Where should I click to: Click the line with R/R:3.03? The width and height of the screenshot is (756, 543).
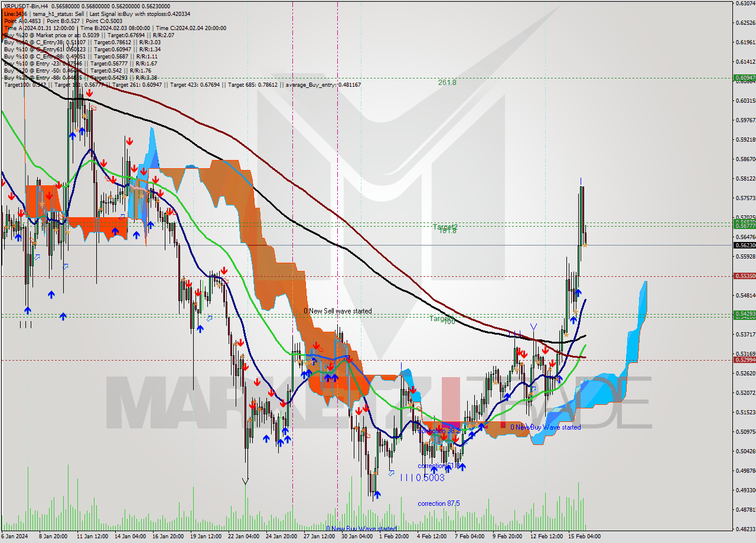point(82,42)
